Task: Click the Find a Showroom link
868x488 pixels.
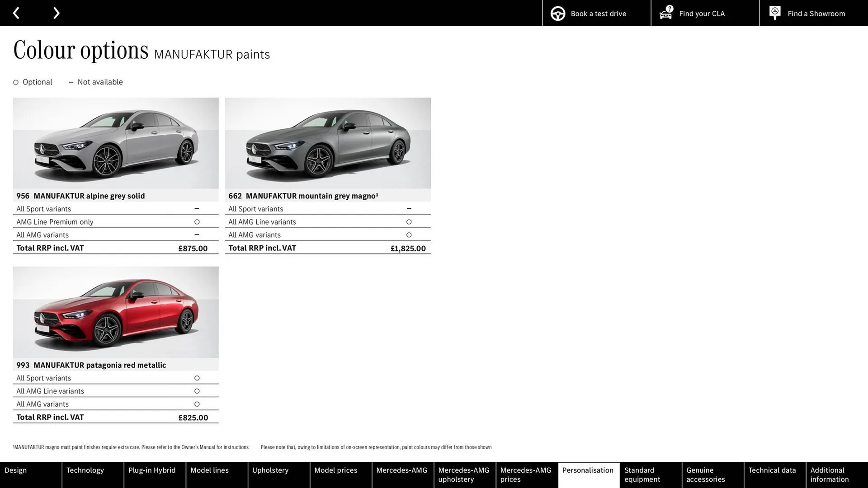Action: point(816,13)
